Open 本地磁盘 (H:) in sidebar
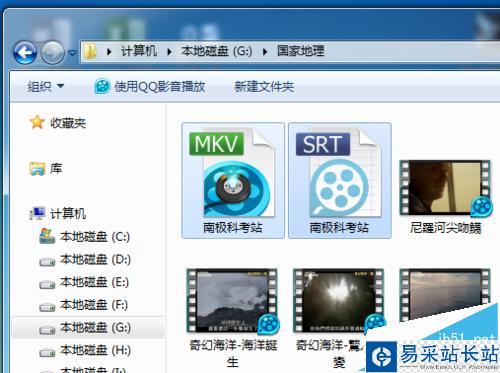 tap(95, 350)
